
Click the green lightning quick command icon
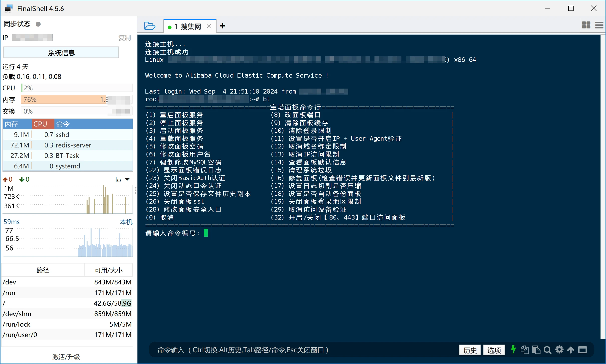[513, 350]
